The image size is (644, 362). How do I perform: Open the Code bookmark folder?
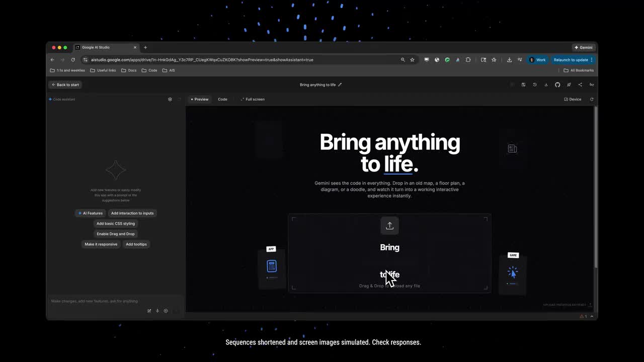149,70
